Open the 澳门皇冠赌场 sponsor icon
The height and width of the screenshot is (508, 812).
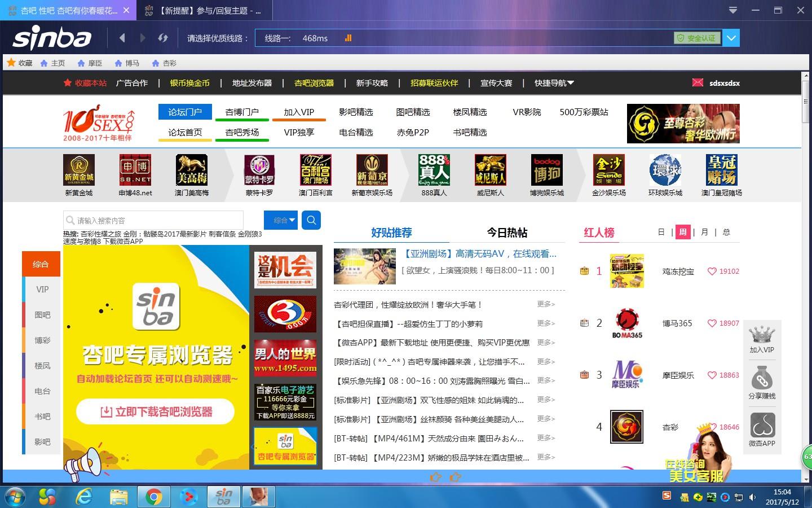pos(722,170)
